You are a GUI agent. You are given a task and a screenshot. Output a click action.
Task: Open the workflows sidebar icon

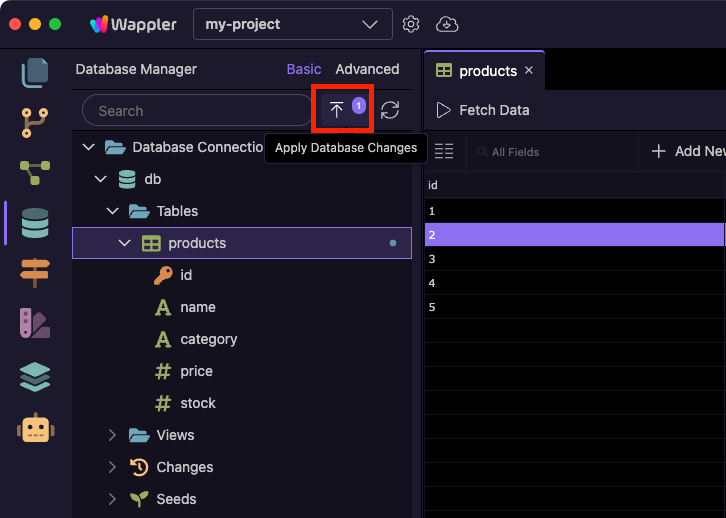pyautogui.click(x=35, y=173)
